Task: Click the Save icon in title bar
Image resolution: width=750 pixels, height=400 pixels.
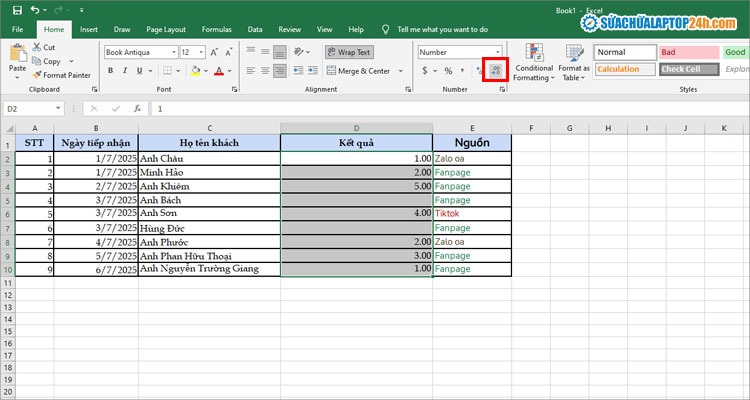Action: tap(15, 10)
